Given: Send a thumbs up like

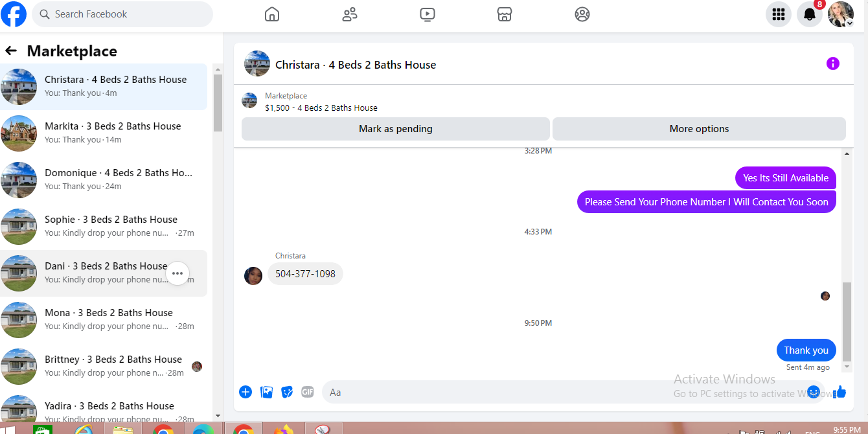Looking at the screenshot, I should tap(840, 392).
